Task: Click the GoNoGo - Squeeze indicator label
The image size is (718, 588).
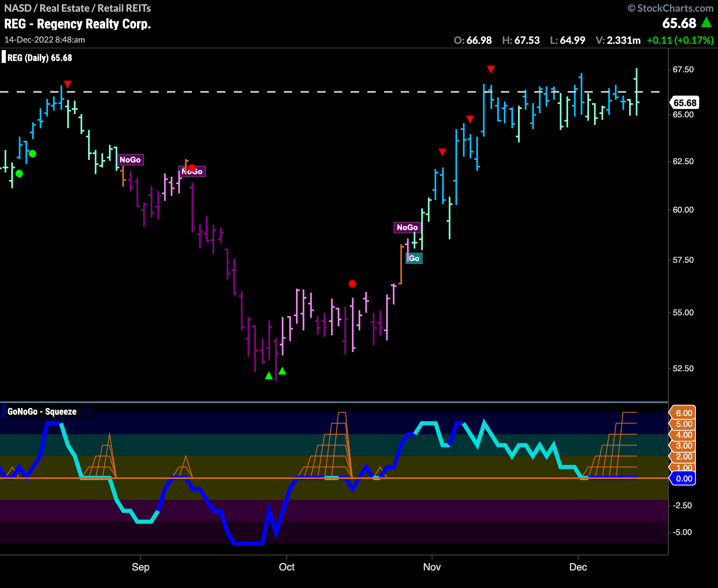Action: tap(42, 411)
